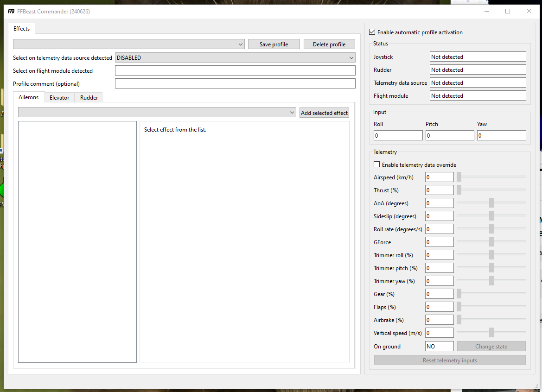Click the FFBeast logo icon in title bar
This screenshot has width=542, height=392.
(11, 12)
